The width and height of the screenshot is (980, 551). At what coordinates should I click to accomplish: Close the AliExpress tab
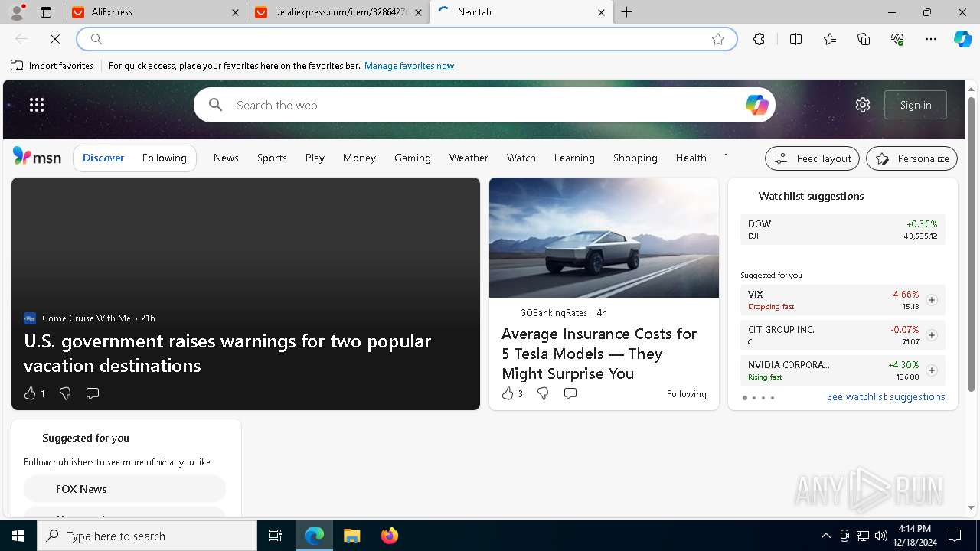pyautogui.click(x=236, y=12)
